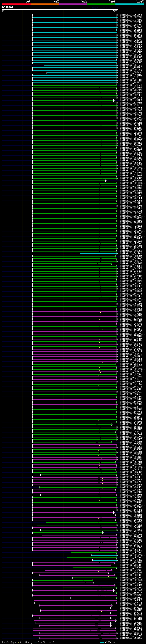Click the UniRef100_Q6ZIB4 label
This screenshot has width=146, height=644.
click(131, 30)
